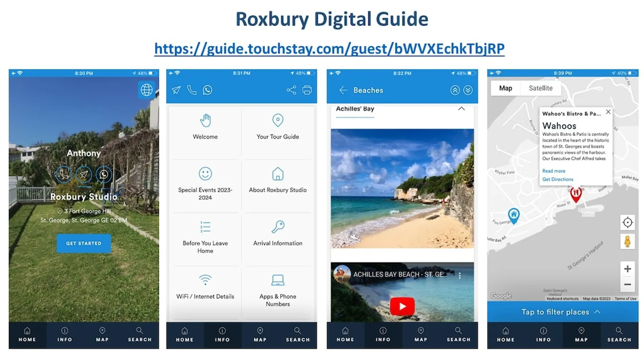The image size is (644, 358).
Task: Zoom in the map with plus
Action: click(x=627, y=269)
